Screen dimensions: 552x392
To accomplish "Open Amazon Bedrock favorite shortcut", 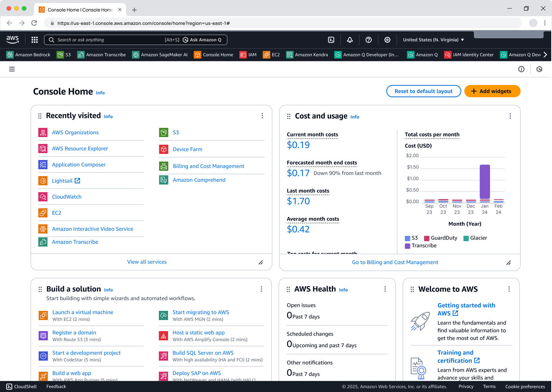I will 29,55.
